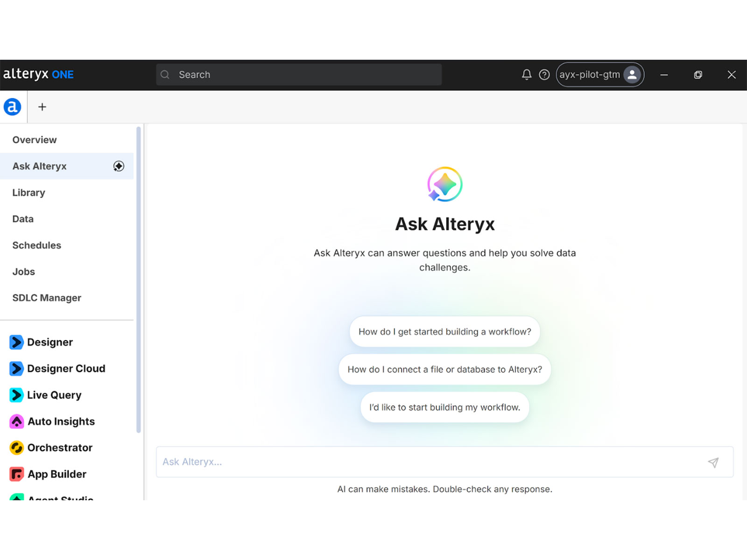Close the Alteryx One window
This screenshot has height=560, width=747.
point(732,75)
